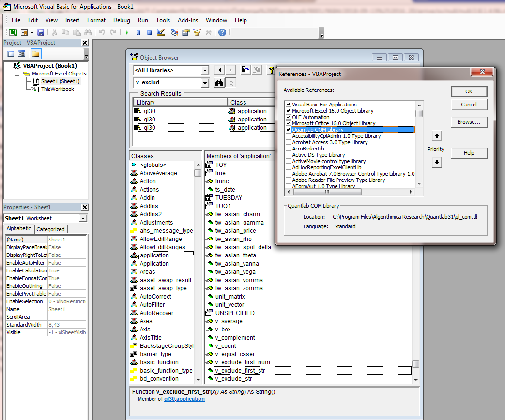
Task: Uncheck Microsoft Excel 16.0 Object Library
Action: [x=288, y=111]
